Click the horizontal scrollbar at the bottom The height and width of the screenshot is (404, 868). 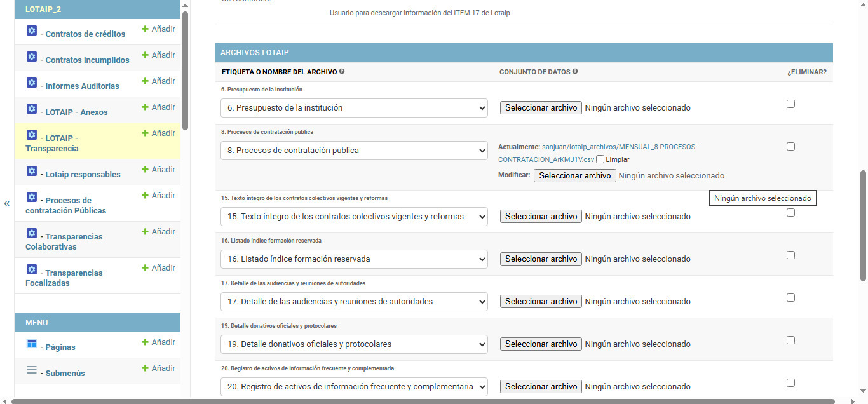coord(432,401)
